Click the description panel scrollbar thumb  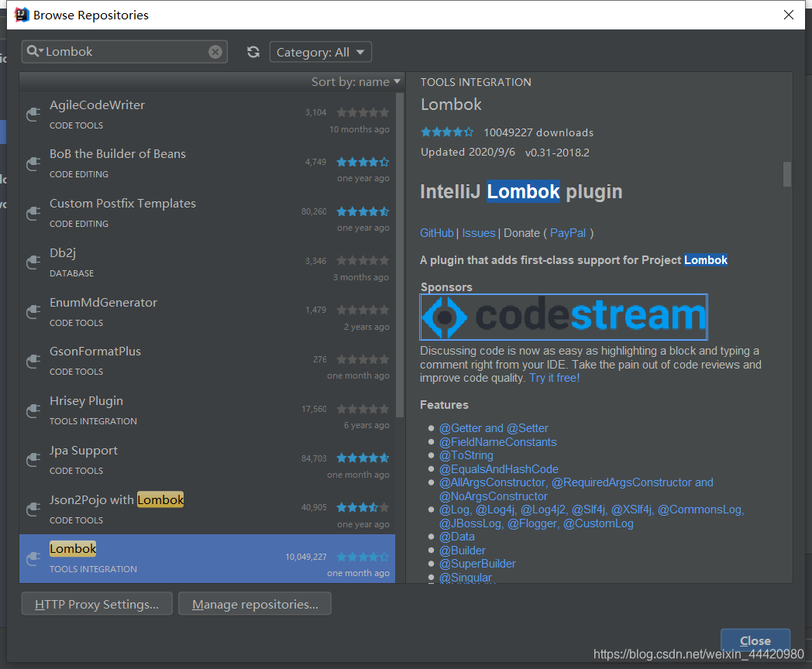pos(786,174)
